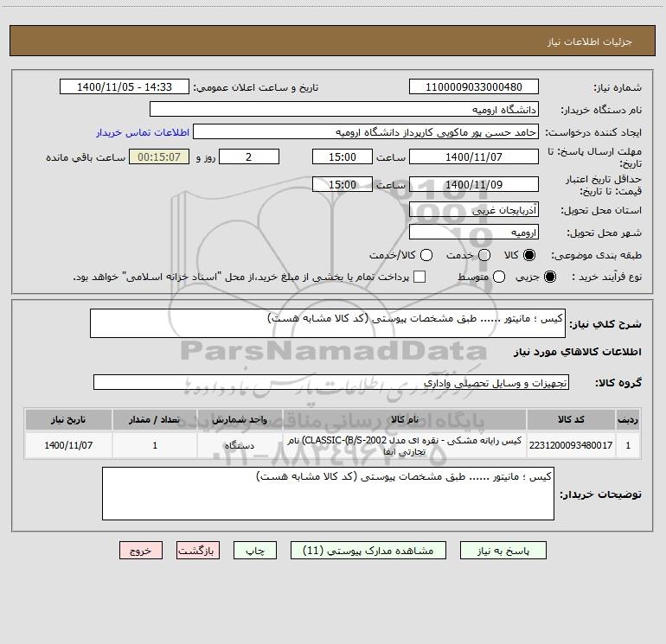Select the متوسط purchase type radio

pos(499,277)
